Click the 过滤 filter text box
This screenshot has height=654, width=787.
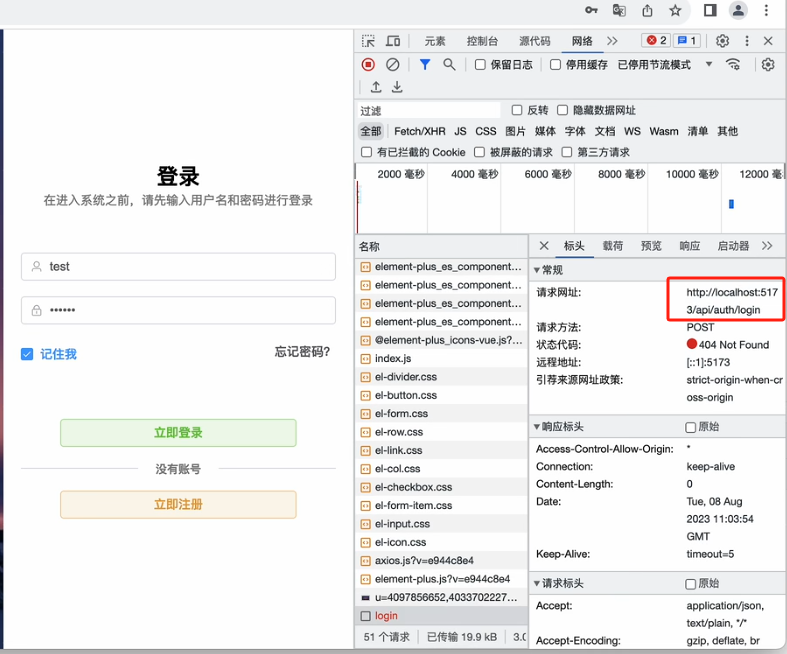(x=430, y=110)
